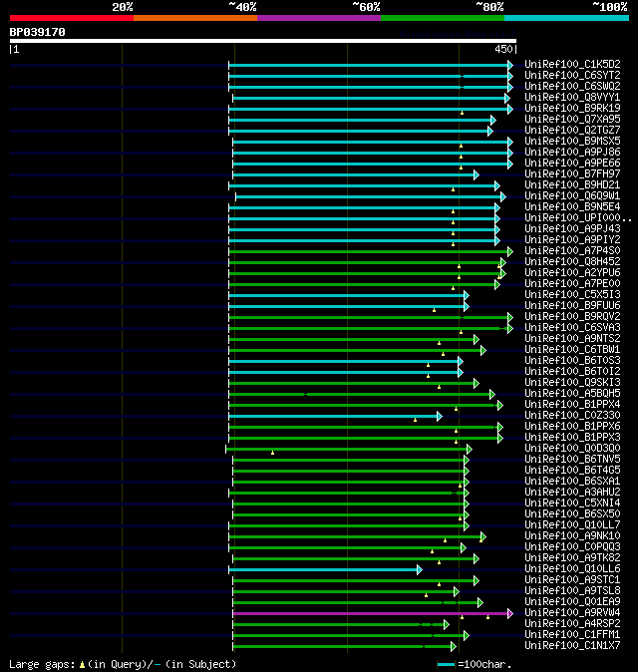The width and height of the screenshot is (638, 672).
Task: Select the UniRef100_B6TNV5 name
Action: pos(572,460)
